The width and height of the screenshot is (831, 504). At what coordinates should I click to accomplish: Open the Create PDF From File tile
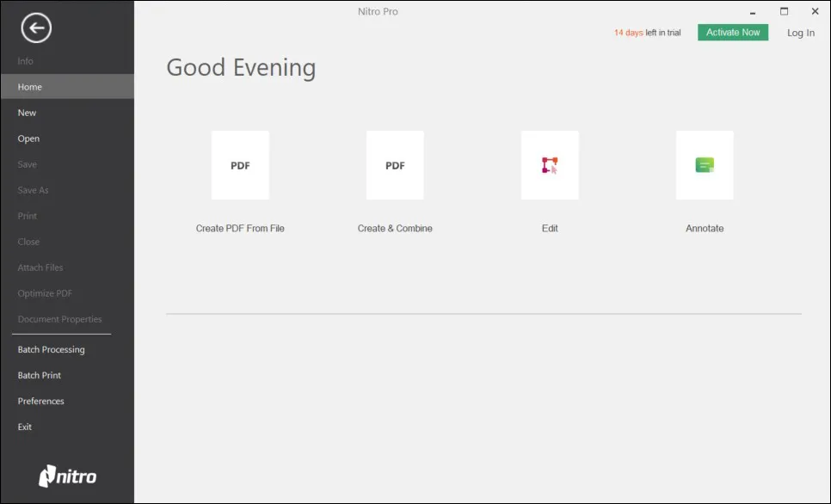[x=240, y=166]
